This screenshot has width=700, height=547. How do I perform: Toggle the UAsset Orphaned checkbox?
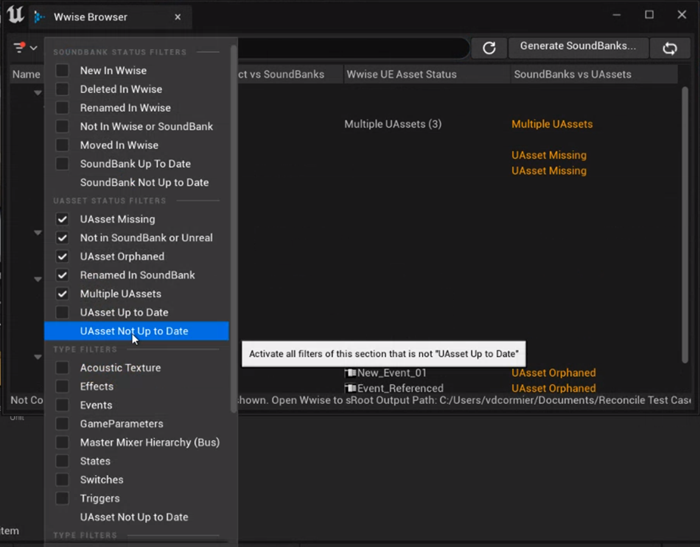[63, 257]
